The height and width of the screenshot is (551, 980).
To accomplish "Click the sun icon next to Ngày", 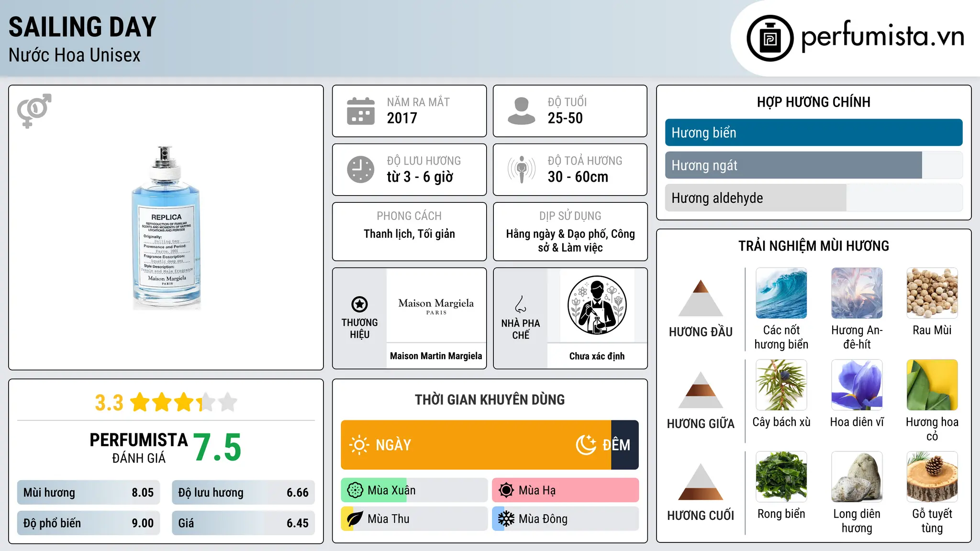I will (x=359, y=445).
